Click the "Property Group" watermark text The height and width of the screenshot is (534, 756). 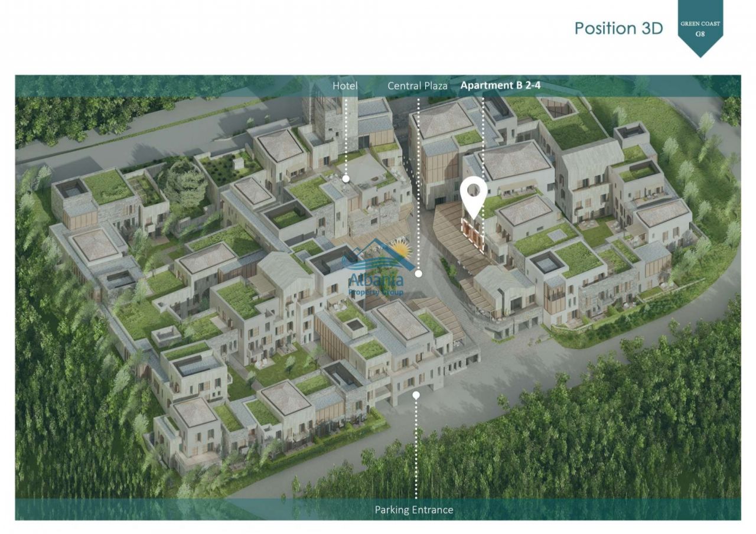[x=376, y=292]
